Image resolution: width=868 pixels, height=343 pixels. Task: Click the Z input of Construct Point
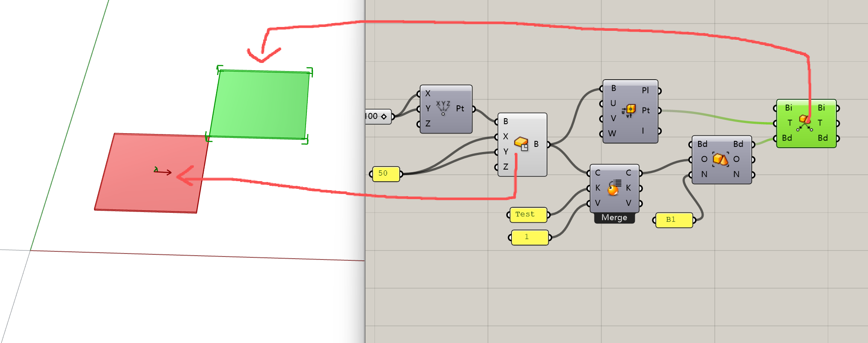[x=427, y=124]
